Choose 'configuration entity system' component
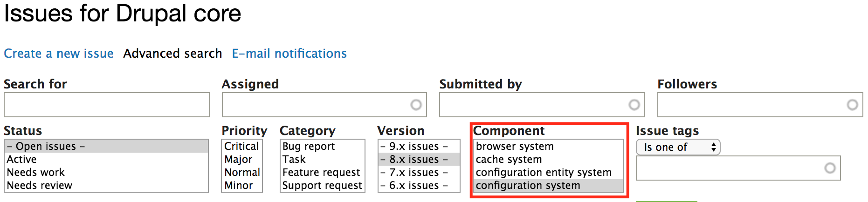Viewport: 868px width, 202px height. point(544,173)
